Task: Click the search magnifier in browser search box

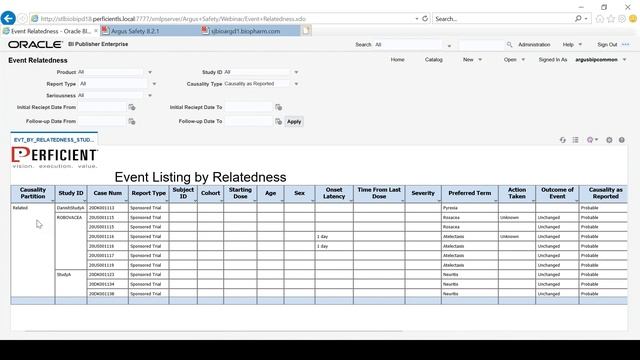Action: tap(578, 19)
